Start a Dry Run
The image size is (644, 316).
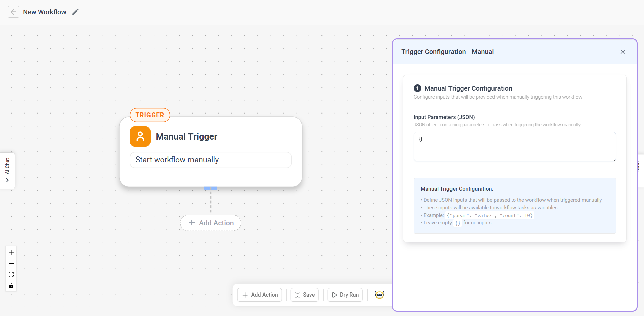[x=345, y=295]
